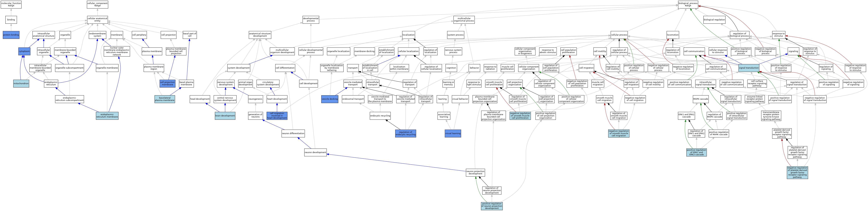
Task: Click 'negative regulation of smooth muscle cell proliferation'
Action: [x=520, y=116]
